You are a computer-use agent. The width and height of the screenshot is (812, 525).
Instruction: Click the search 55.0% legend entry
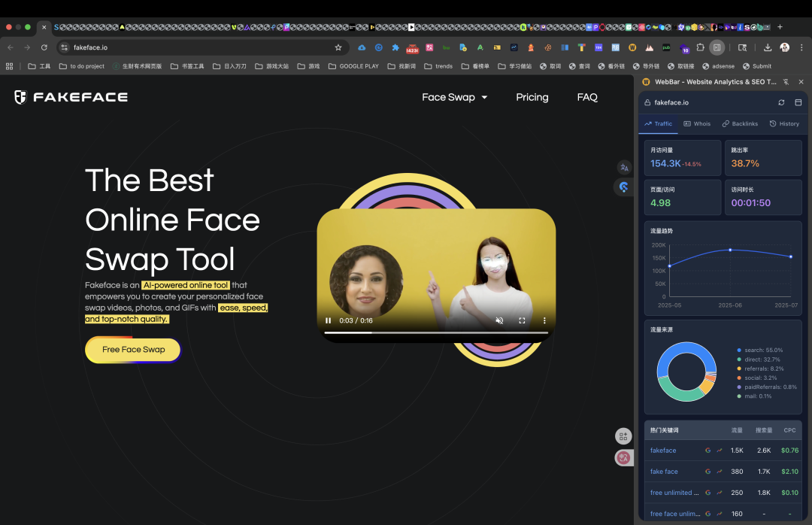pyautogui.click(x=759, y=351)
